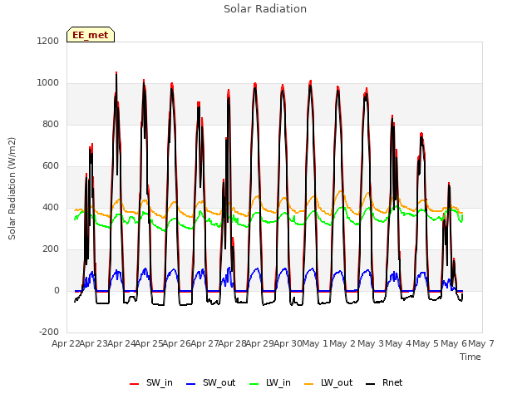Screen dimensions: 532x399
Task: Click the LW_out legend entry
Action: (328, 382)
